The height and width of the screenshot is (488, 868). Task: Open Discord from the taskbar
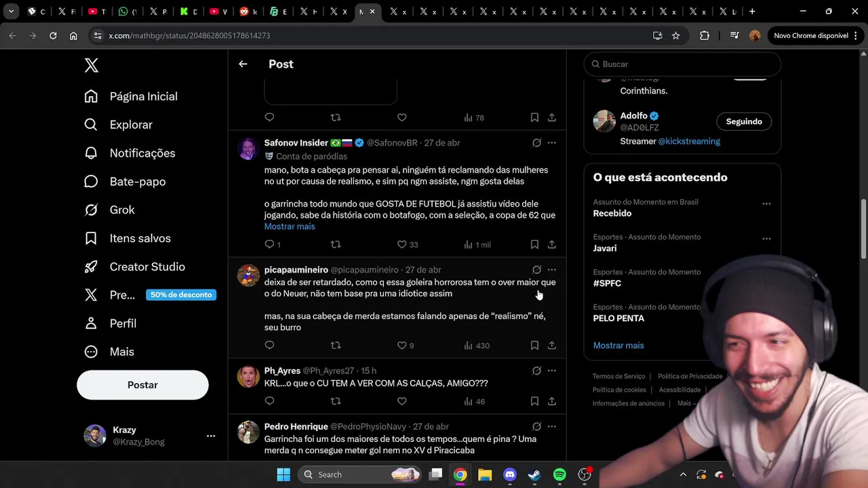tap(510, 474)
